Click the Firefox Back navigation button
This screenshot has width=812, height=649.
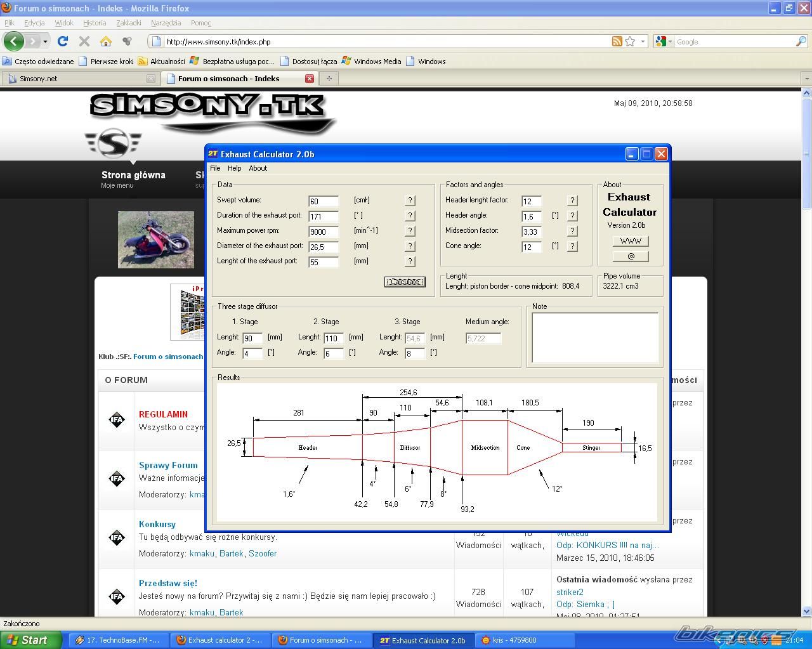[x=13, y=41]
